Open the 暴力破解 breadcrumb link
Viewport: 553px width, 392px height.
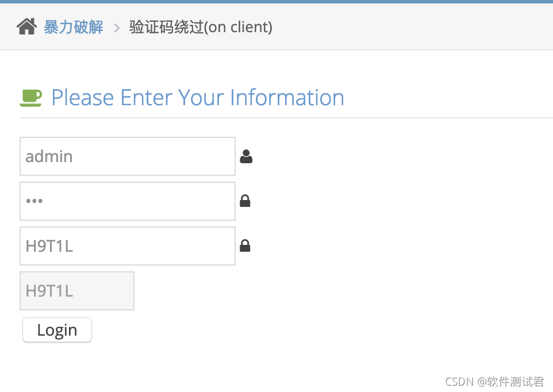74,26
